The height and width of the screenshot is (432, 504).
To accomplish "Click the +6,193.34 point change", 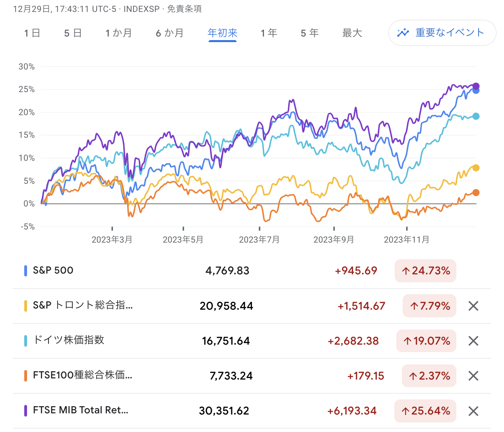I will pyautogui.click(x=352, y=411).
